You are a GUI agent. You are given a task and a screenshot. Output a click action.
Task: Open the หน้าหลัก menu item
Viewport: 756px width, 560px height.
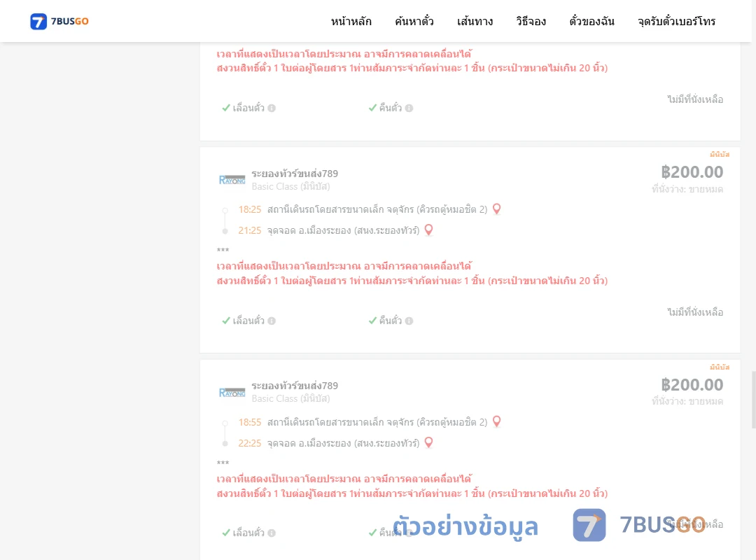351,21
